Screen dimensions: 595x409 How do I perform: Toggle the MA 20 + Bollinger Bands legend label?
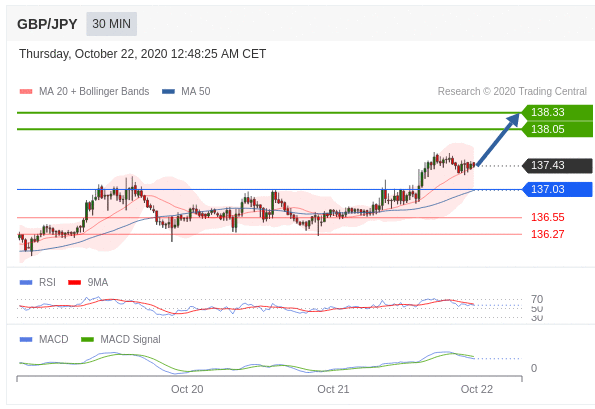pos(94,91)
